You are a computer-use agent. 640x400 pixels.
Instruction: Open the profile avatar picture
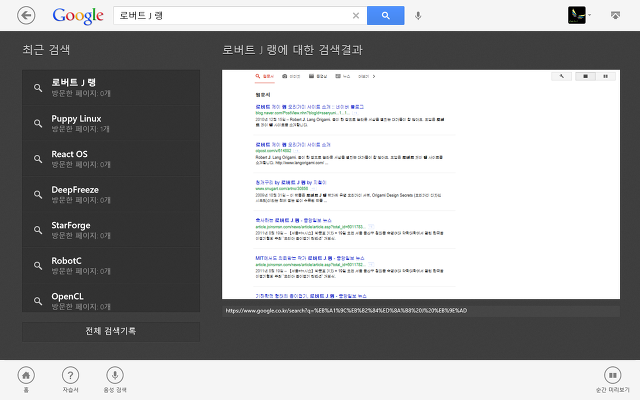coord(576,15)
